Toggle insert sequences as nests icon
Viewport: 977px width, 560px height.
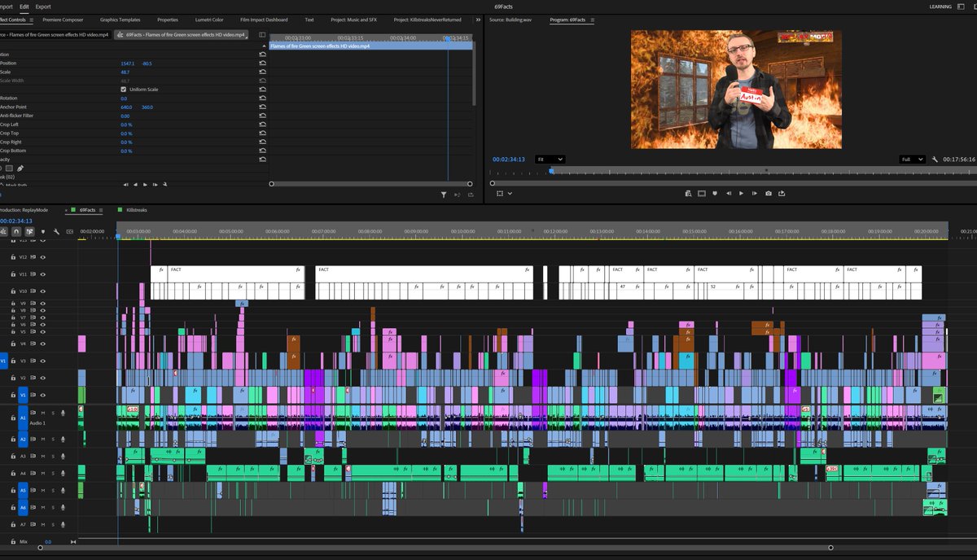click(3, 231)
